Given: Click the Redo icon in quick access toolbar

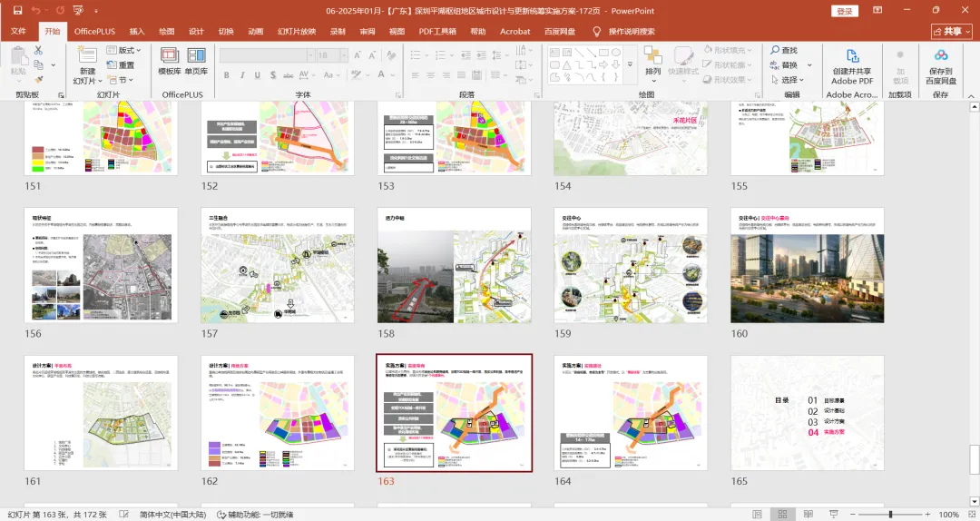Looking at the screenshot, I should coord(60,11).
